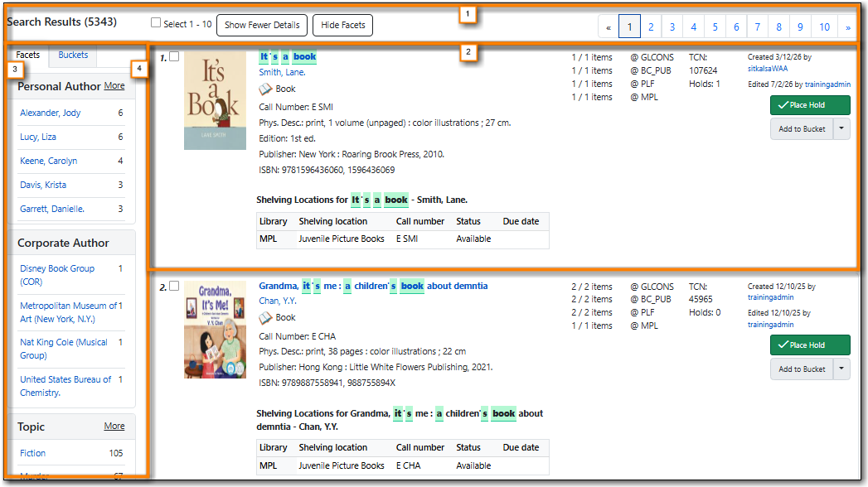Open bucket dropdown arrow for It's a book

pos(841,129)
